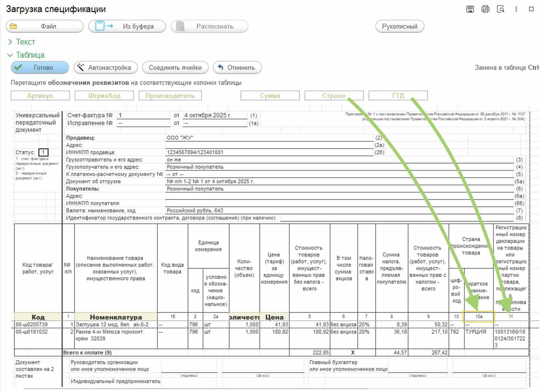The image size is (540, 392).
Task: Select the Артикул attribute label
Action: [40, 96]
